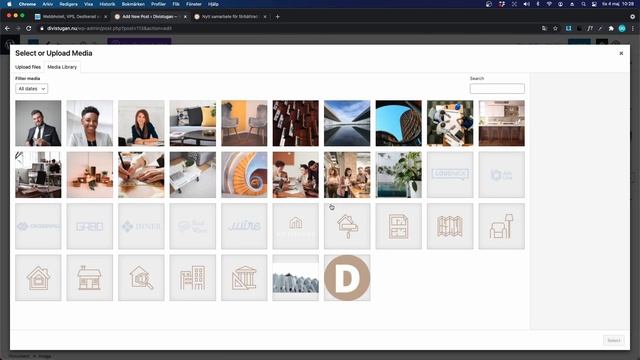
Task: Close the Select or Upload Media dialog
Action: tap(621, 53)
